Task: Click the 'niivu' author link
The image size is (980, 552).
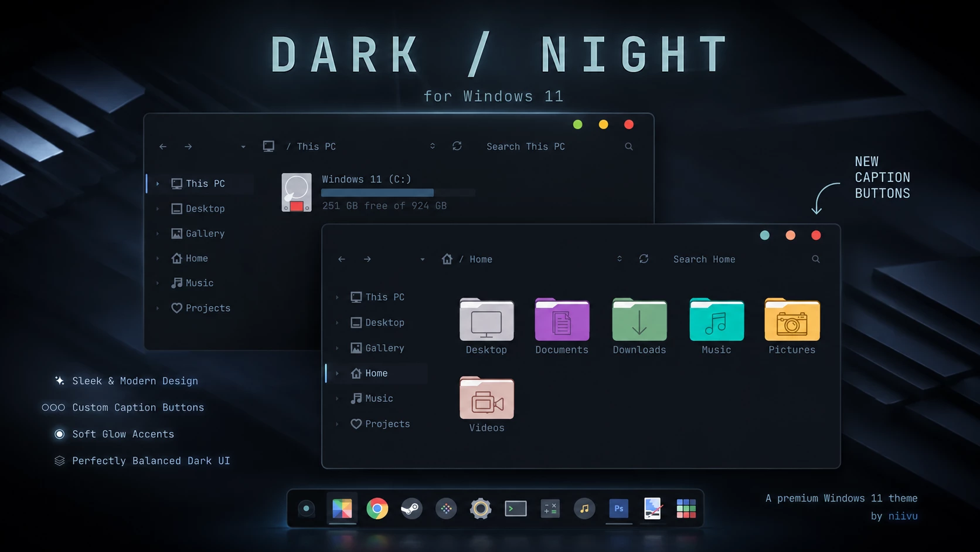Action: [903, 516]
